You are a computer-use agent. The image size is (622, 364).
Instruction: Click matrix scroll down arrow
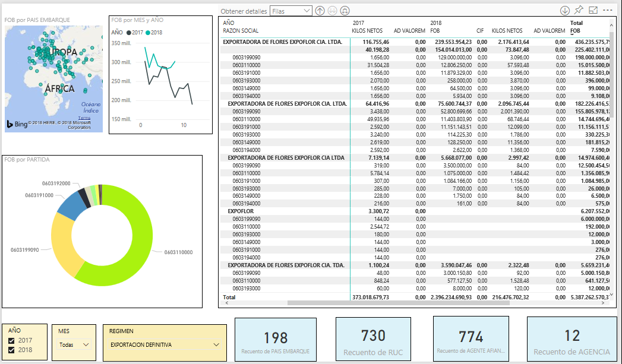tap(611, 295)
